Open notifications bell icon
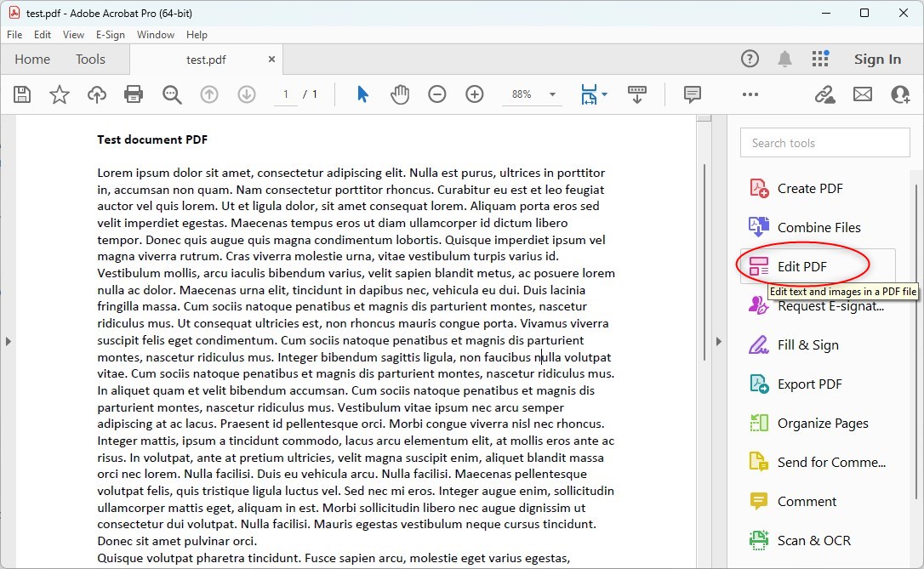The width and height of the screenshot is (924, 569). click(784, 59)
